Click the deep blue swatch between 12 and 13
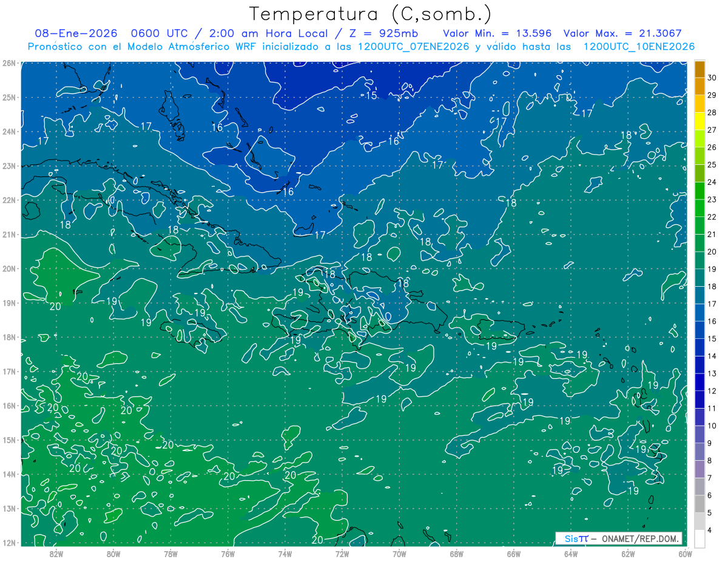Viewport: 728px width, 562px height. (x=699, y=382)
